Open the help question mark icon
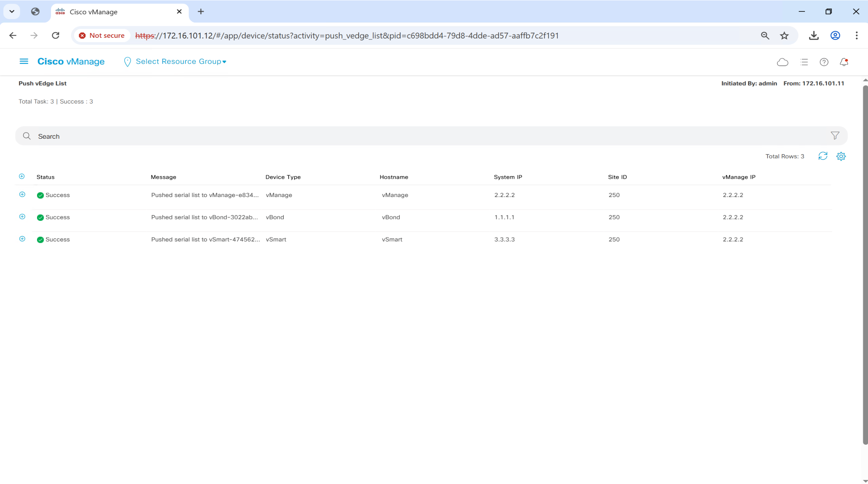868x484 pixels. pos(824,62)
